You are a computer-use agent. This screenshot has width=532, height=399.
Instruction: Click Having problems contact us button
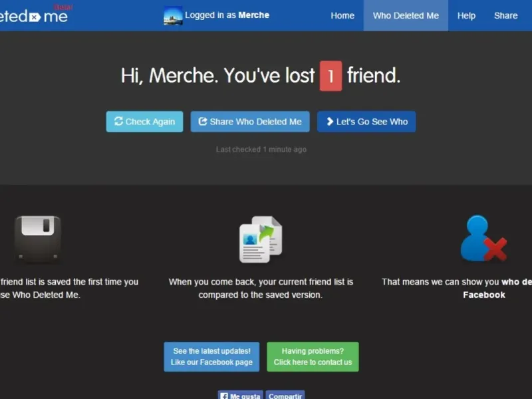pos(313,356)
